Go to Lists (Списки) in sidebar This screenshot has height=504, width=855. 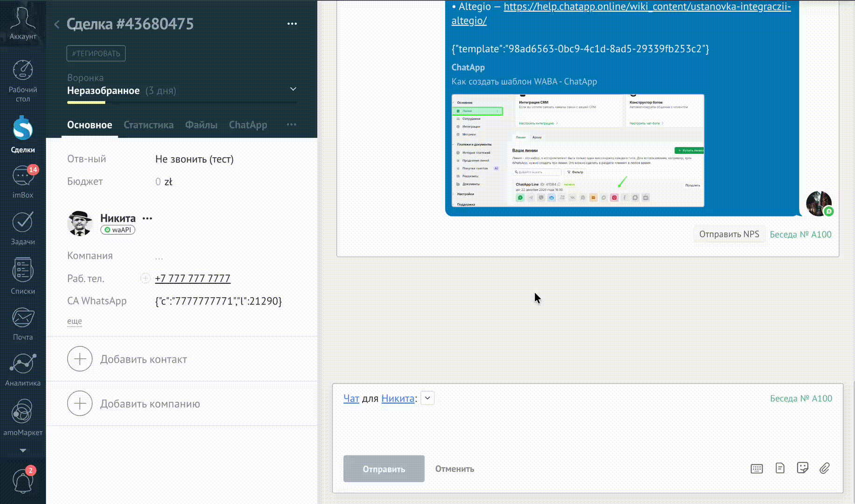[22, 276]
